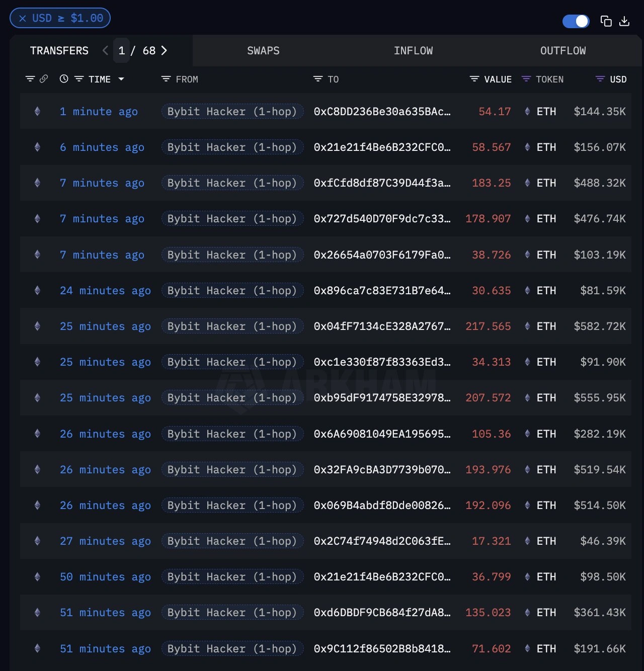Remove the USD ≥ $1.00 filter
Image resolution: width=644 pixels, height=671 pixels.
[x=22, y=18]
